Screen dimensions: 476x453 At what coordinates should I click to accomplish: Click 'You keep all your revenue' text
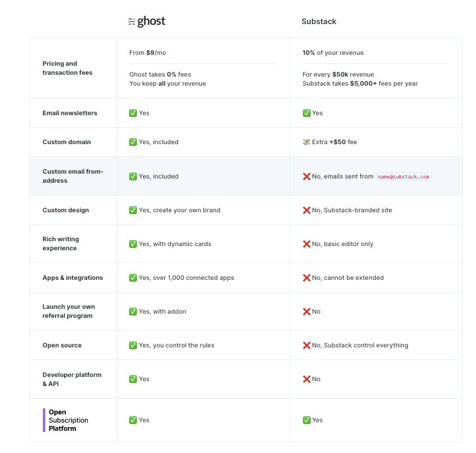[168, 83]
